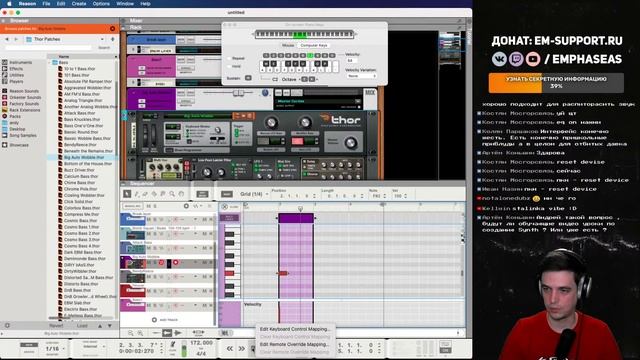Collapse the Rack panel header

(x=124, y=27)
